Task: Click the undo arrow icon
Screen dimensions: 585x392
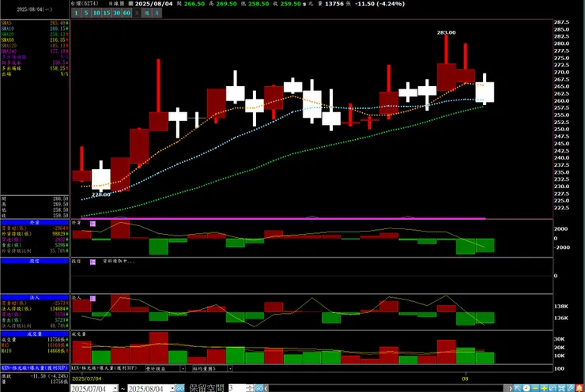Action: pyautogui.click(x=553, y=388)
